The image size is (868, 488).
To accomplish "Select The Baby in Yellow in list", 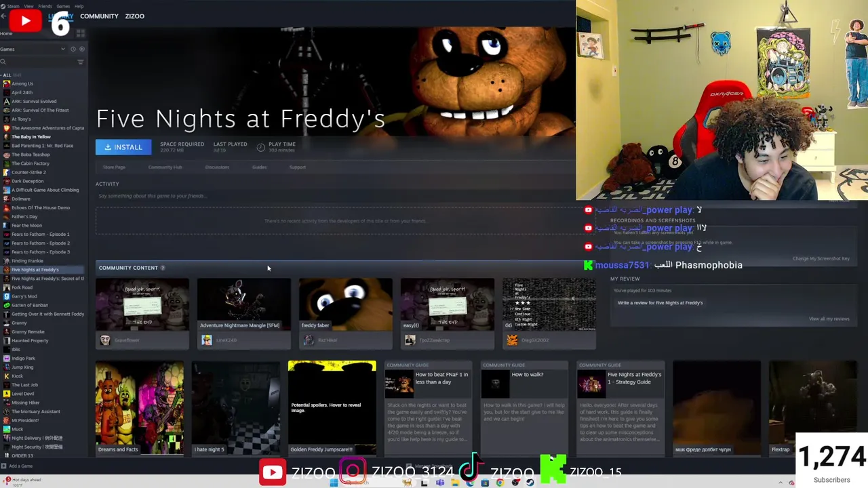I will 31,137.
